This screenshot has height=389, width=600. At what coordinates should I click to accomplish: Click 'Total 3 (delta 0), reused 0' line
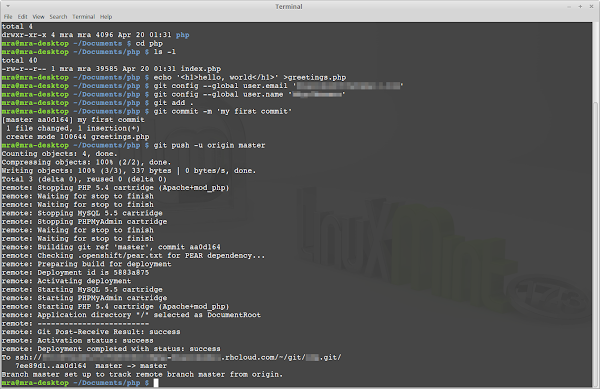click(84, 179)
